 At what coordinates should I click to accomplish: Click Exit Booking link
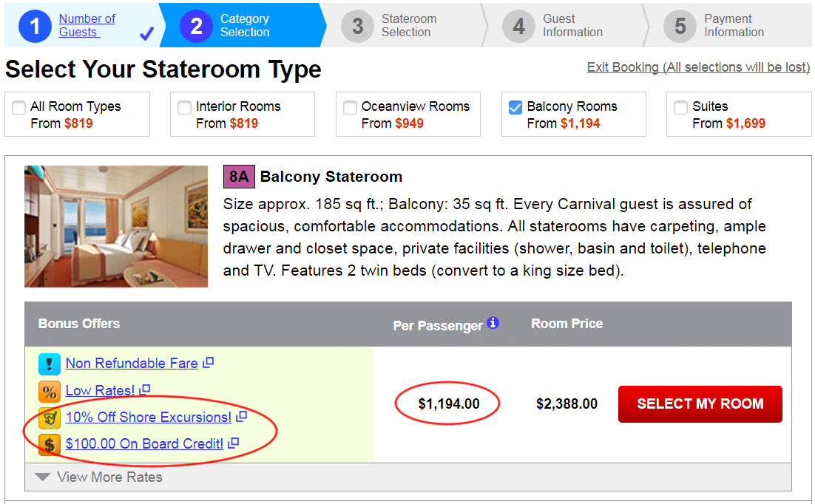click(x=698, y=67)
